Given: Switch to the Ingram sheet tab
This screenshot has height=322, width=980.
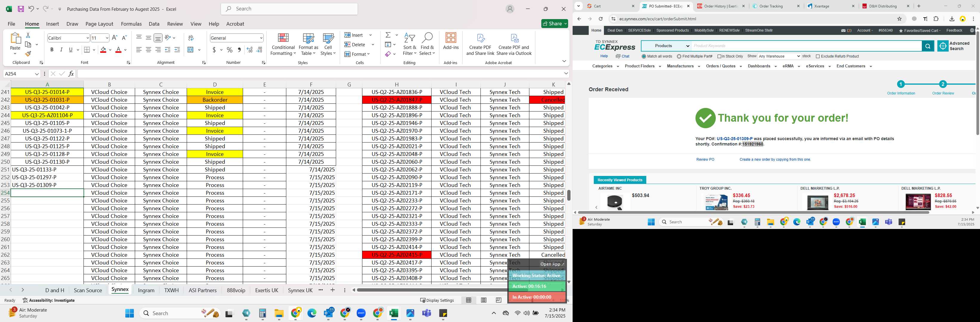Looking at the screenshot, I should pos(146,290).
